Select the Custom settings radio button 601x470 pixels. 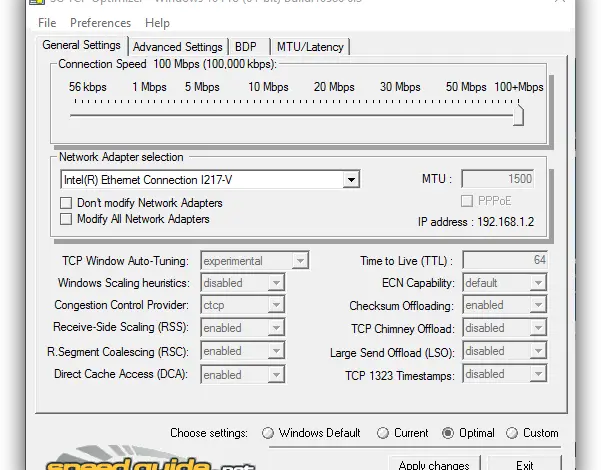pos(512,433)
